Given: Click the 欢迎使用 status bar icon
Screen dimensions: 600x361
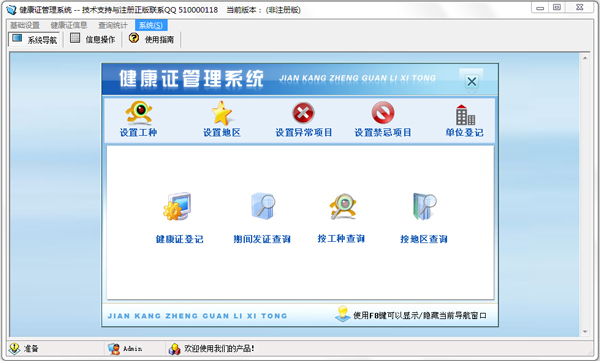Looking at the screenshot, I should click(x=174, y=349).
